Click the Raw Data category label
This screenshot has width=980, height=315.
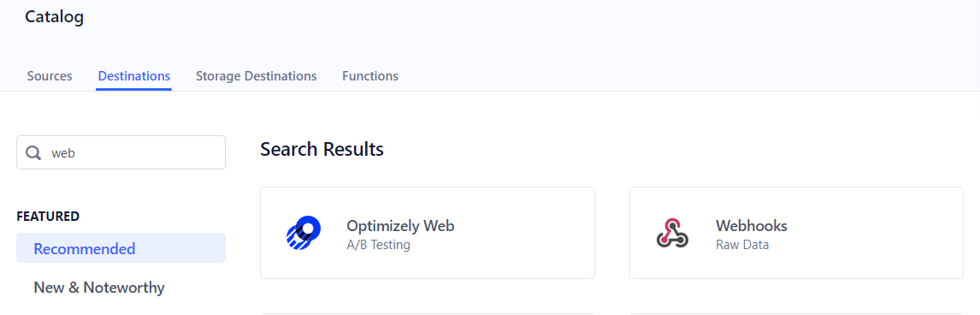742,245
